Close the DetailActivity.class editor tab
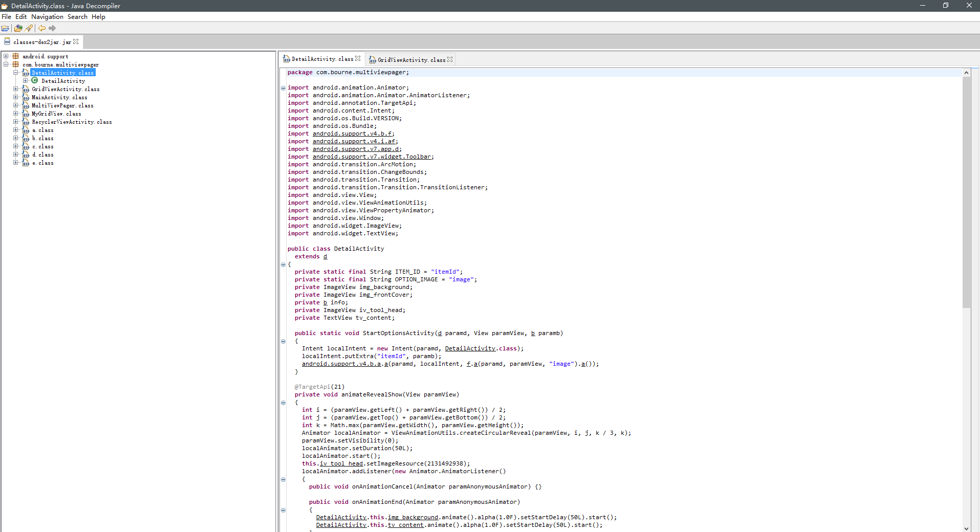Image resolution: width=980 pixels, height=532 pixels. pyautogui.click(x=358, y=59)
